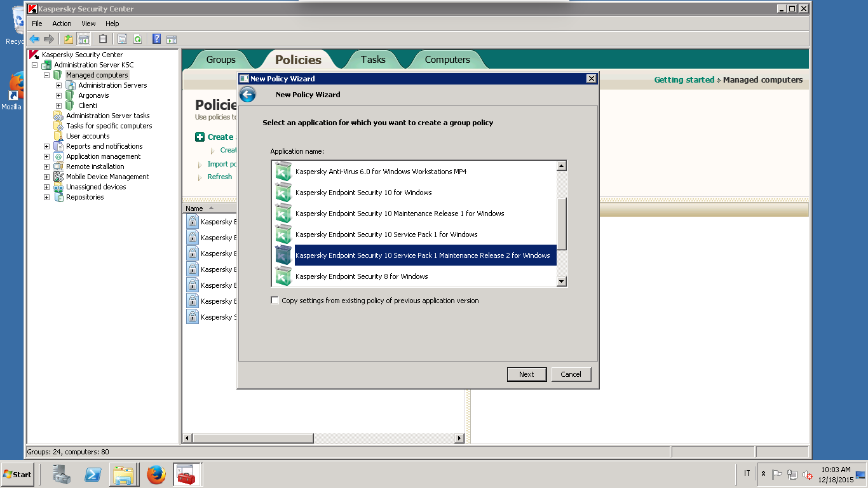868x488 pixels.
Task: Click the application list scroll-up arrow
Action: pos(562,166)
